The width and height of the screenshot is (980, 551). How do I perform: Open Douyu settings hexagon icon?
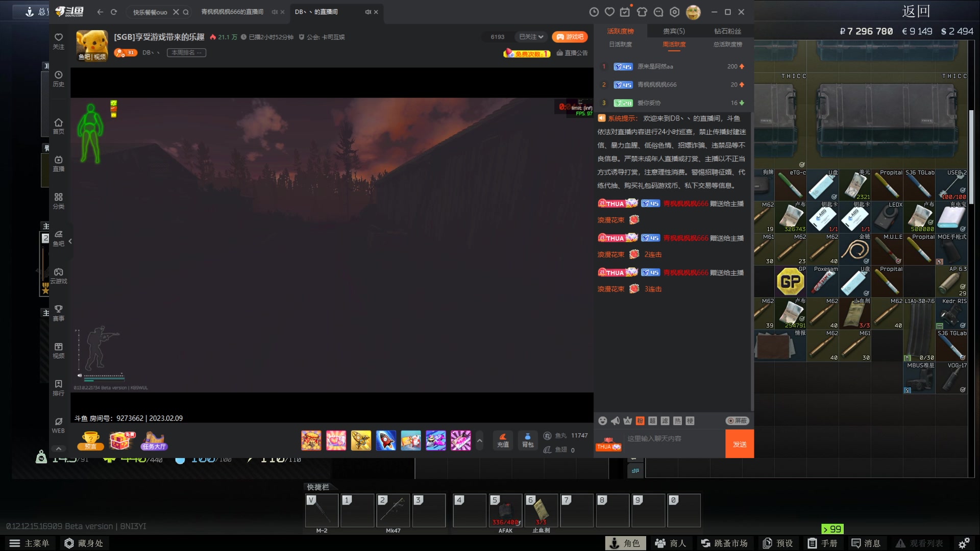click(x=675, y=12)
